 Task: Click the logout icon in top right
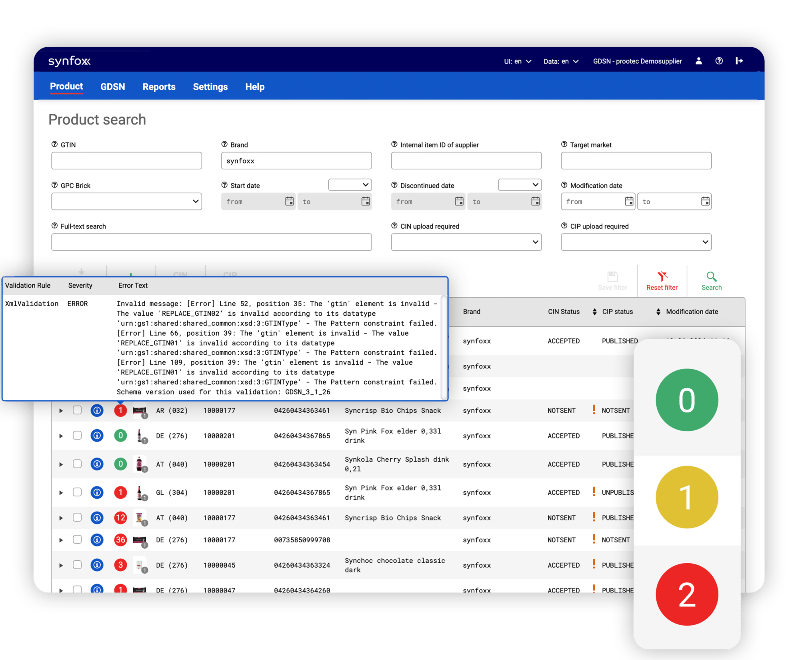click(740, 61)
